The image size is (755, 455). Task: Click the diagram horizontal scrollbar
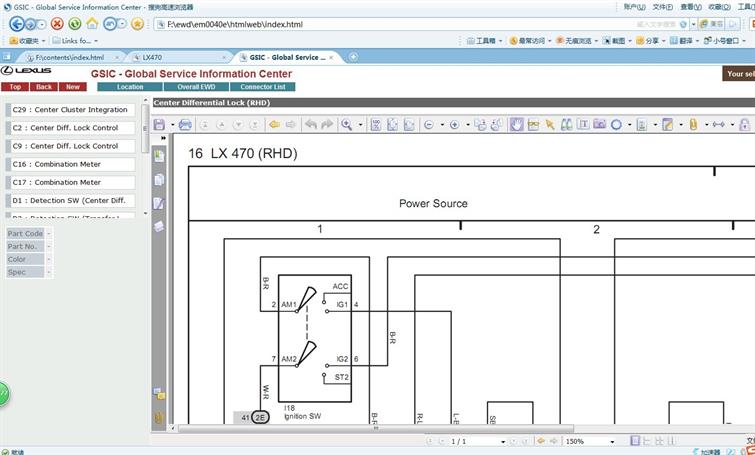[376, 428]
